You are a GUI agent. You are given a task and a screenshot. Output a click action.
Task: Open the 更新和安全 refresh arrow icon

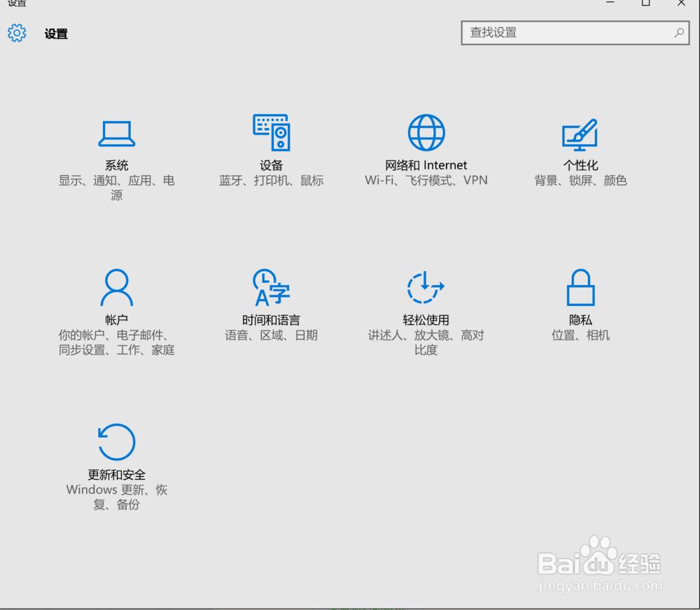pos(116,442)
